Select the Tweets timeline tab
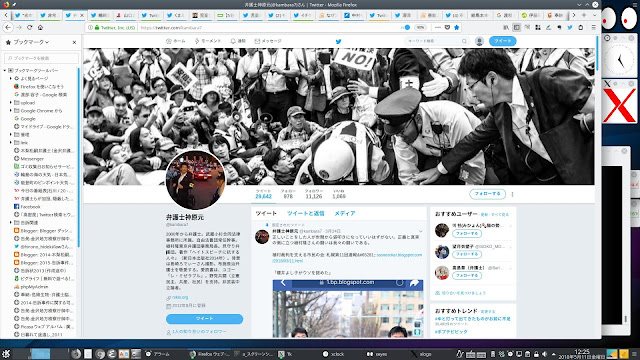640x360 pixels. click(x=266, y=213)
